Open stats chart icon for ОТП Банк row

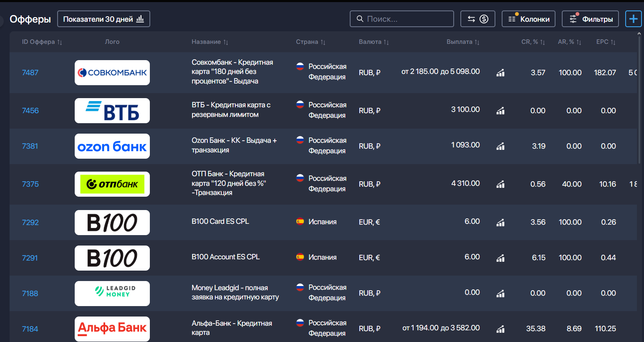click(x=500, y=184)
